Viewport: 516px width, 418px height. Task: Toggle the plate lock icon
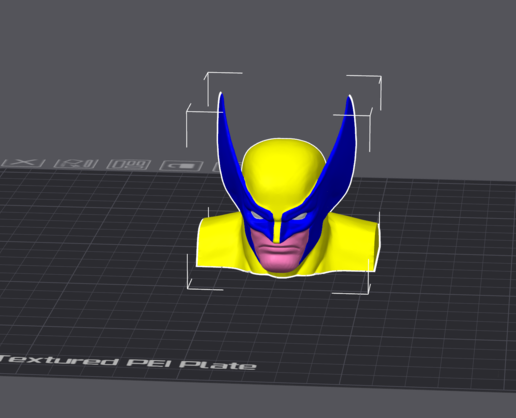[181, 165]
